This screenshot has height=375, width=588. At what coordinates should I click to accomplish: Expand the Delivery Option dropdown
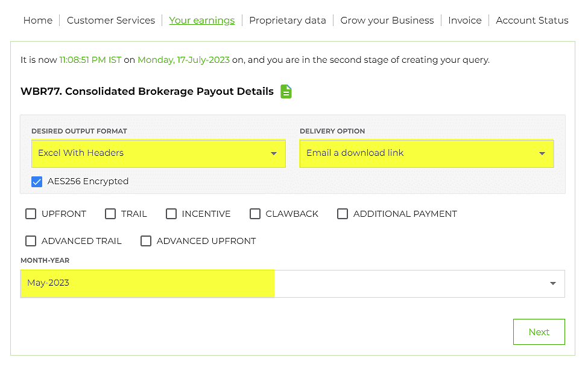click(427, 153)
